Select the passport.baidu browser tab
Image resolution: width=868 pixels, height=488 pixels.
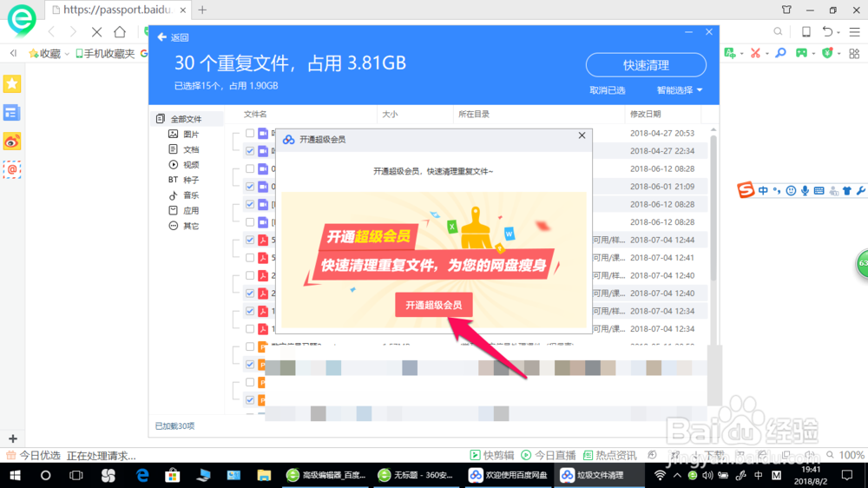(117, 10)
